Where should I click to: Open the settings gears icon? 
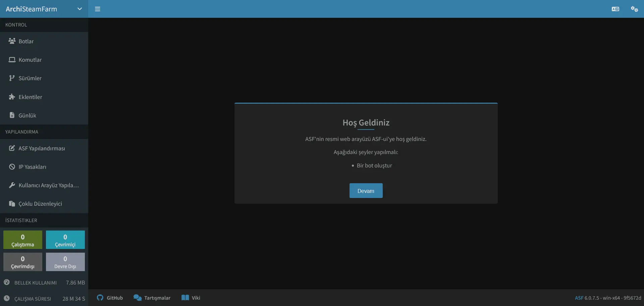pyautogui.click(x=634, y=9)
